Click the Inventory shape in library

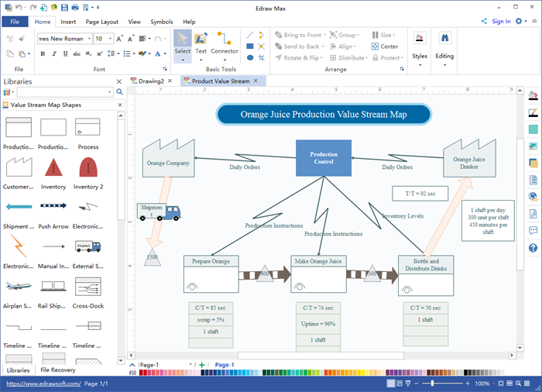(x=53, y=170)
